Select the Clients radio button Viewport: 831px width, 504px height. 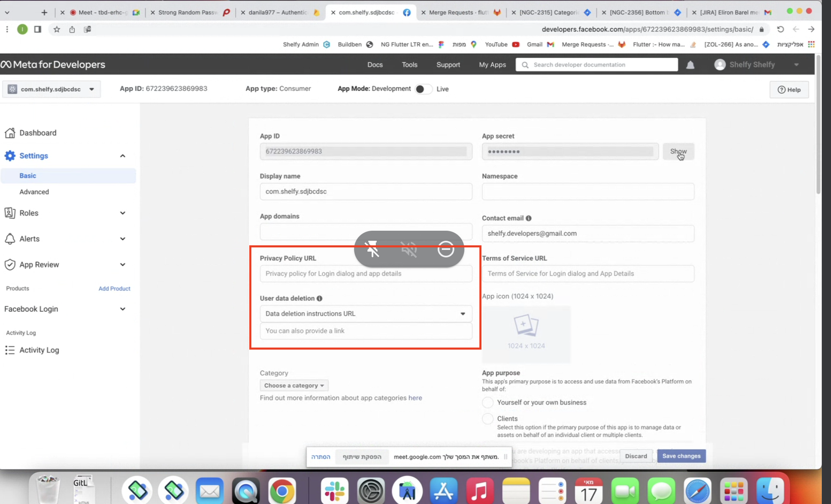coord(488,418)
